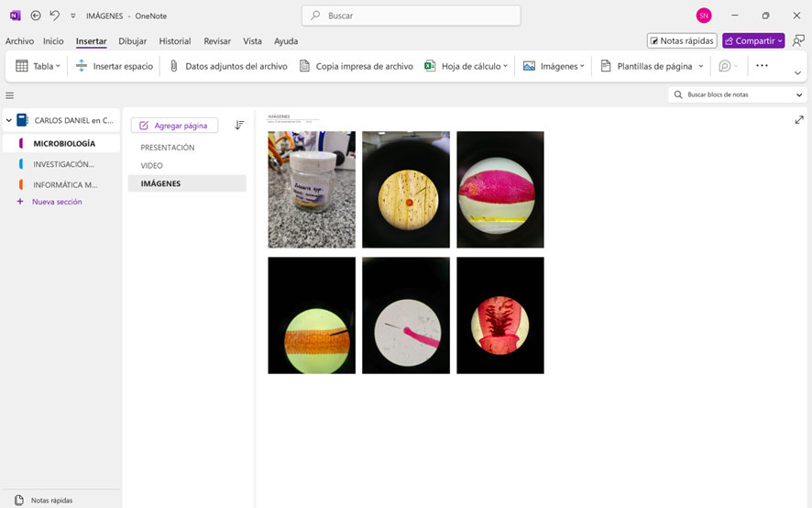Click the Buscar search field
This screenshot has height=508, width=812.
pyautogui.click(x=411, y=16)
